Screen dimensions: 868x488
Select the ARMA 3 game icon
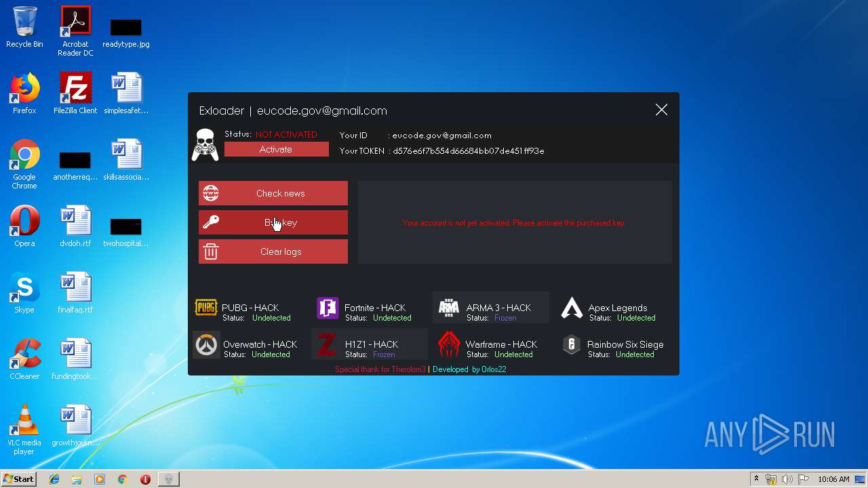(449, 308)
